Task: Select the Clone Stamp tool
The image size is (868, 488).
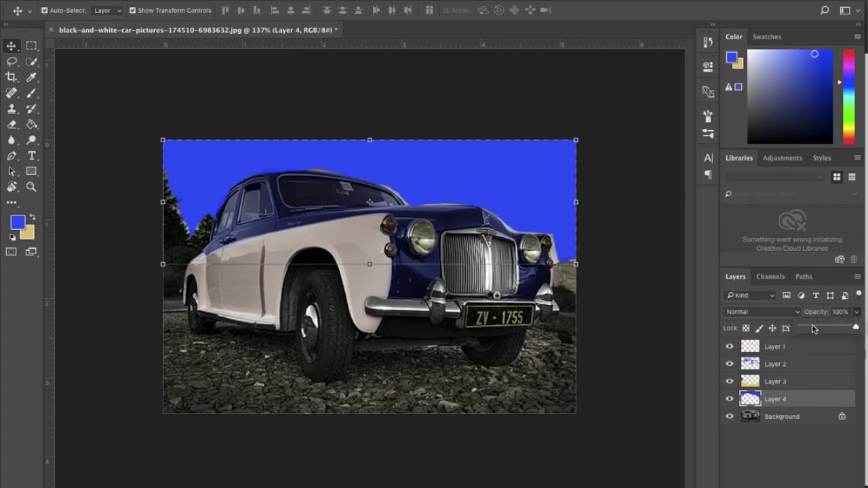Action: [12, 108]
